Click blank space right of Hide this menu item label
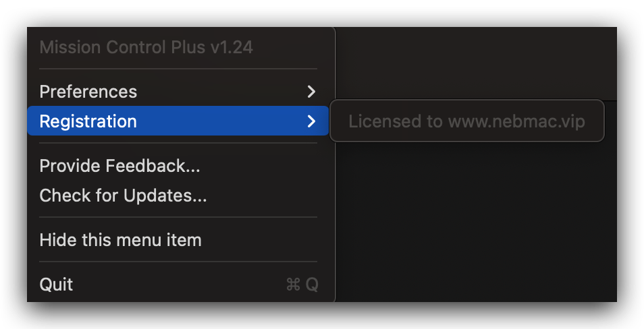Image resolution: width=644 pixels, height=329 pixels. coord(263,240)
